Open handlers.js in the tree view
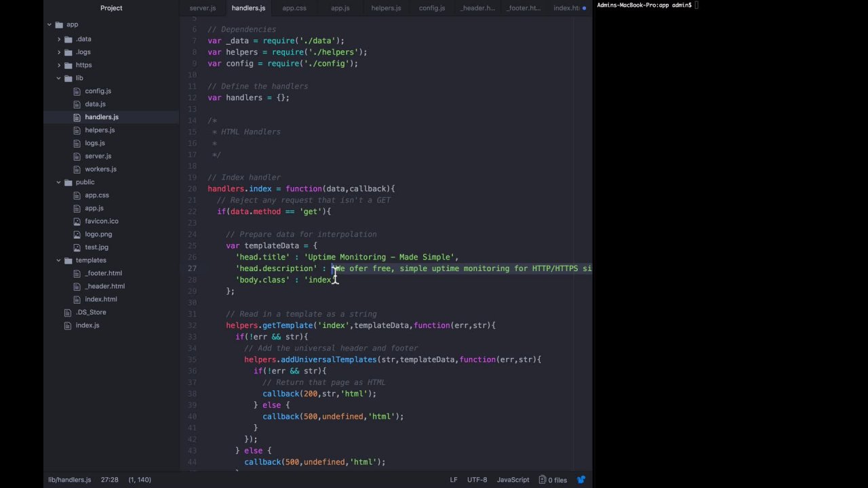Viewport: 868px width, 488px height. (102, 117)
